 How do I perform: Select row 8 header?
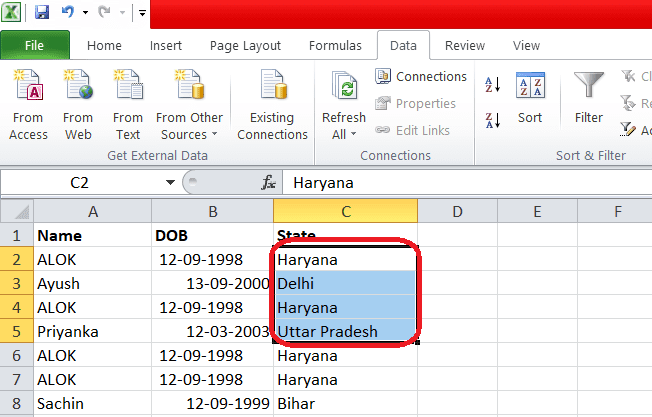(17, 403)
